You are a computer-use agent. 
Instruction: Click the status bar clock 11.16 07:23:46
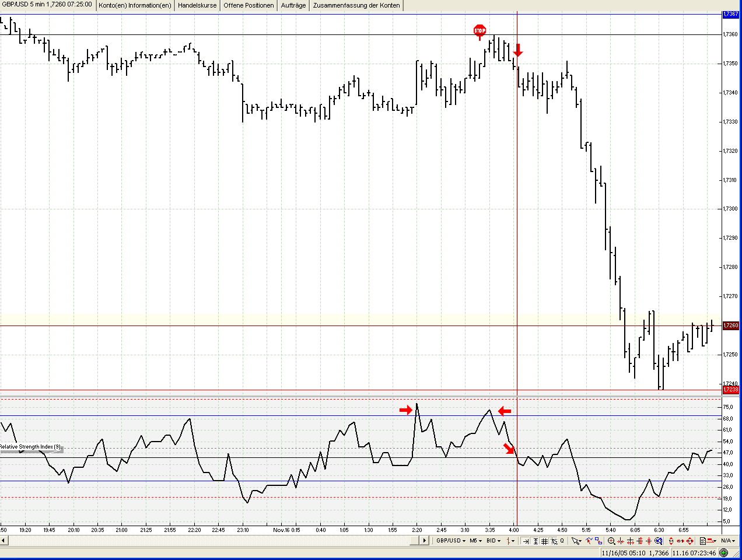pyautogui.click(x=695, y=553)
